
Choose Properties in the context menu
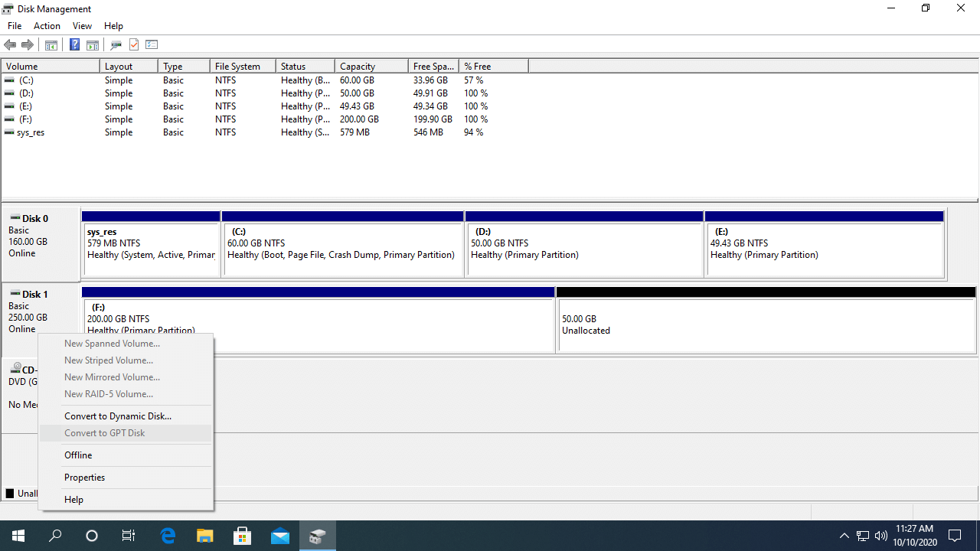(84, 478)
